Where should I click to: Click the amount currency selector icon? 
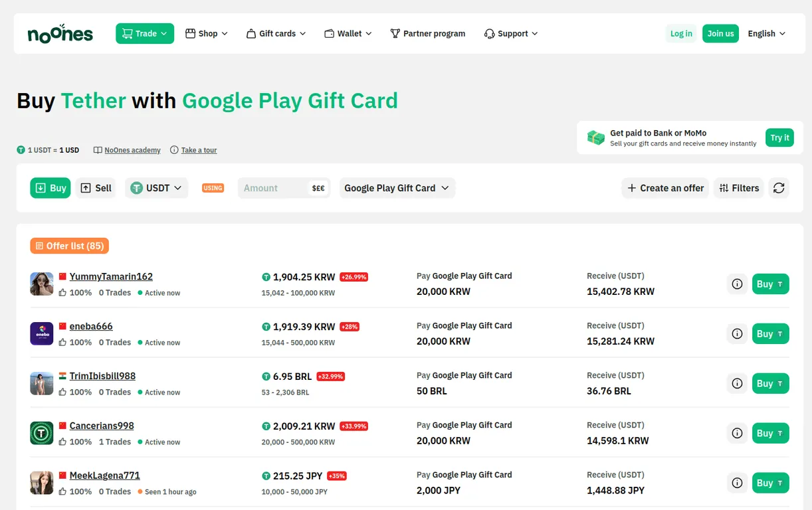pos(318,188)
